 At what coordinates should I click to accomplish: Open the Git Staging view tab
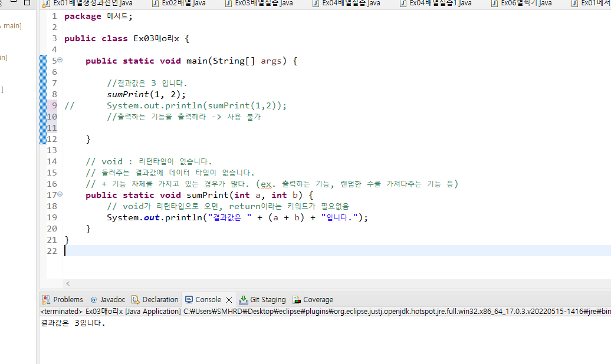tap(262, 299)
